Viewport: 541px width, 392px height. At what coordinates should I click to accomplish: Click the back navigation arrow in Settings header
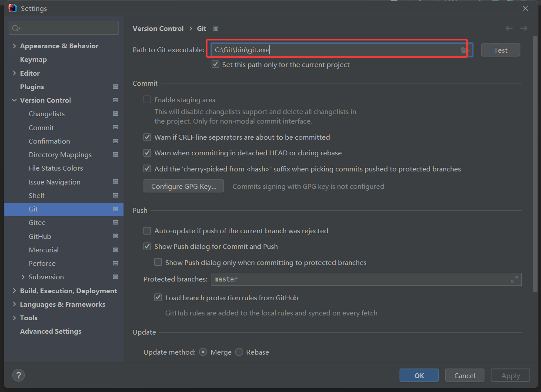pos(509,28)
